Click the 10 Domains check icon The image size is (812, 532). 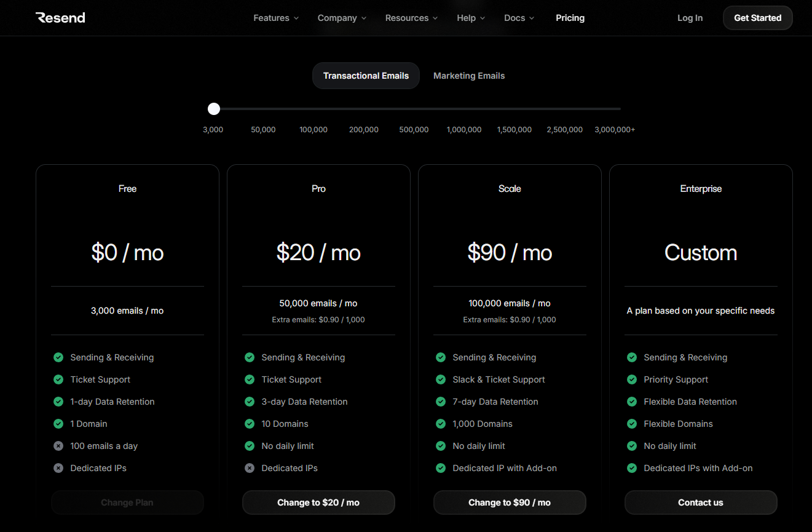pyautogui.click(x=250, y=424)
